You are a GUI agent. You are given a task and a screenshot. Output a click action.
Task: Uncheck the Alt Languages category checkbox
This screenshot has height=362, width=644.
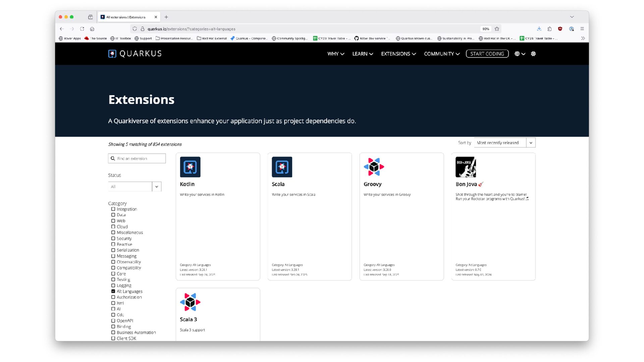pyautogui.click(x=113, y=291)
